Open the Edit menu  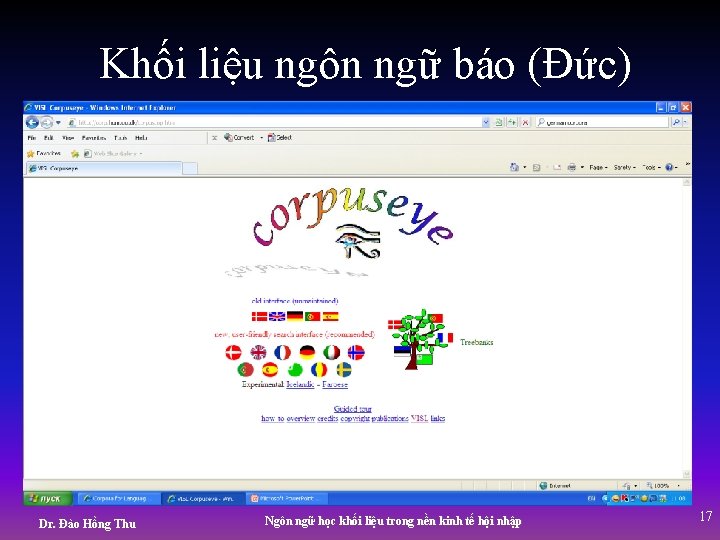pyautogui.click(x=49, y=138)
